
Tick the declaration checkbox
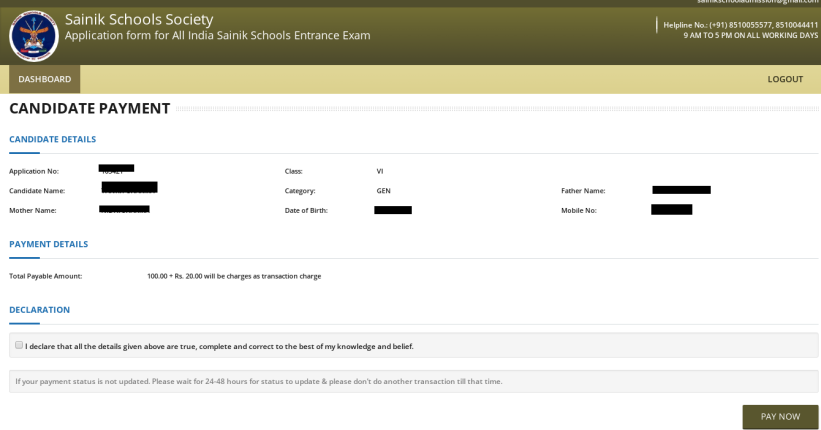click(x=19, y=345)
